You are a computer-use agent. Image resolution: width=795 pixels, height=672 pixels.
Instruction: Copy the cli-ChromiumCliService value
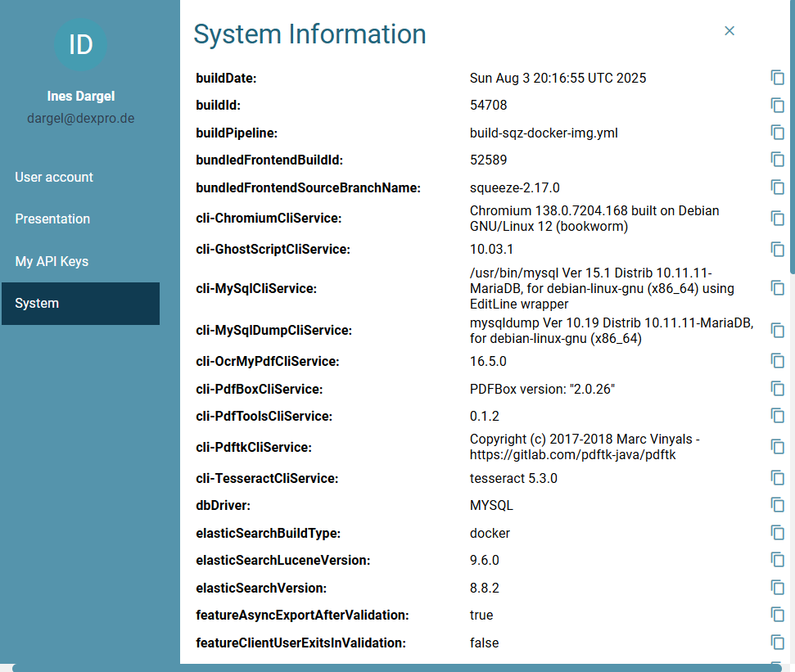(777, 219)
